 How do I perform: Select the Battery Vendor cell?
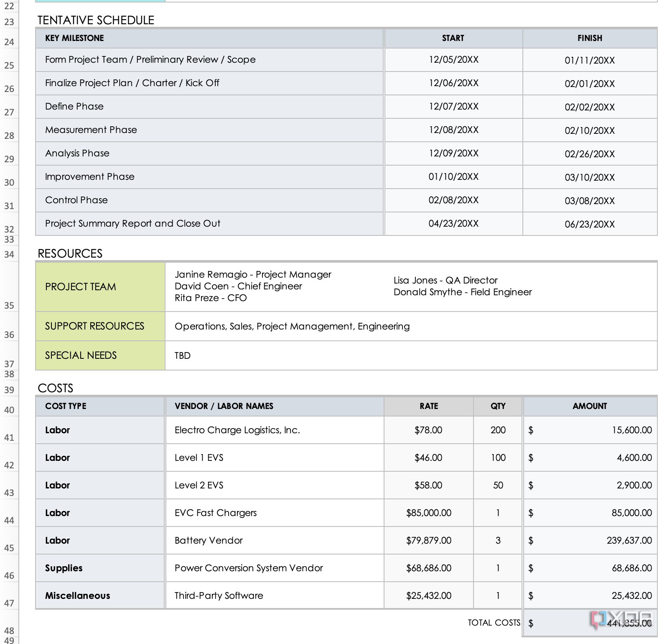coord(275,540)
